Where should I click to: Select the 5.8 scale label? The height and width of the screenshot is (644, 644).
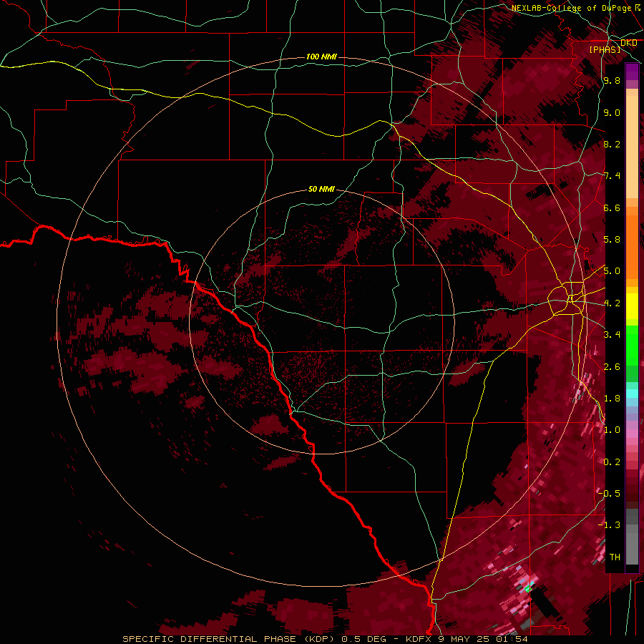tap(612, 240)
